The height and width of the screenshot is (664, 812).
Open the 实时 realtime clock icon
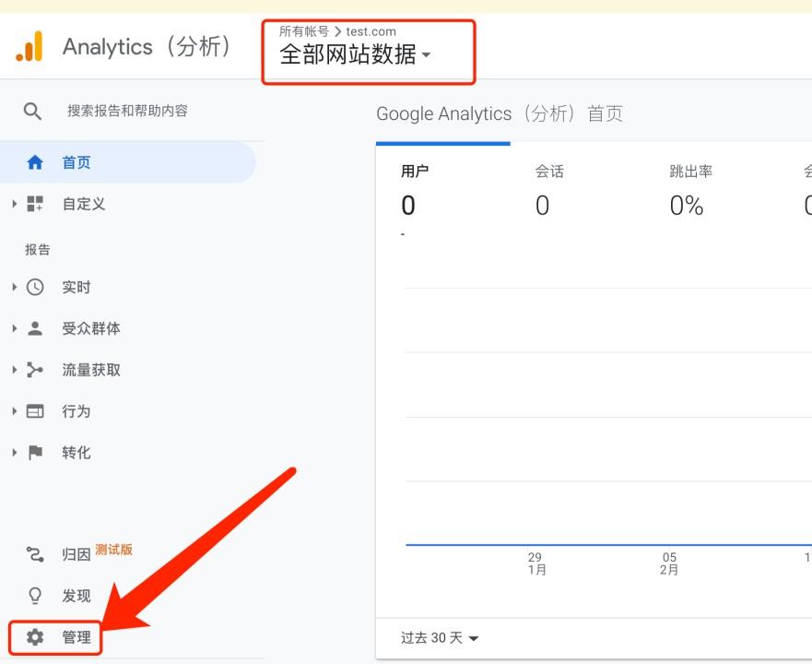click(35, 287)
